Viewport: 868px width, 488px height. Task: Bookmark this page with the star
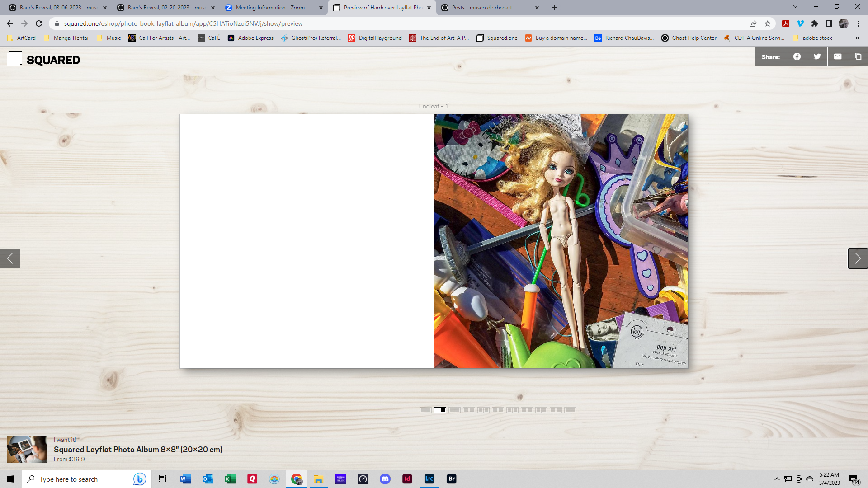pyautogui.click(x=768, y=23)
